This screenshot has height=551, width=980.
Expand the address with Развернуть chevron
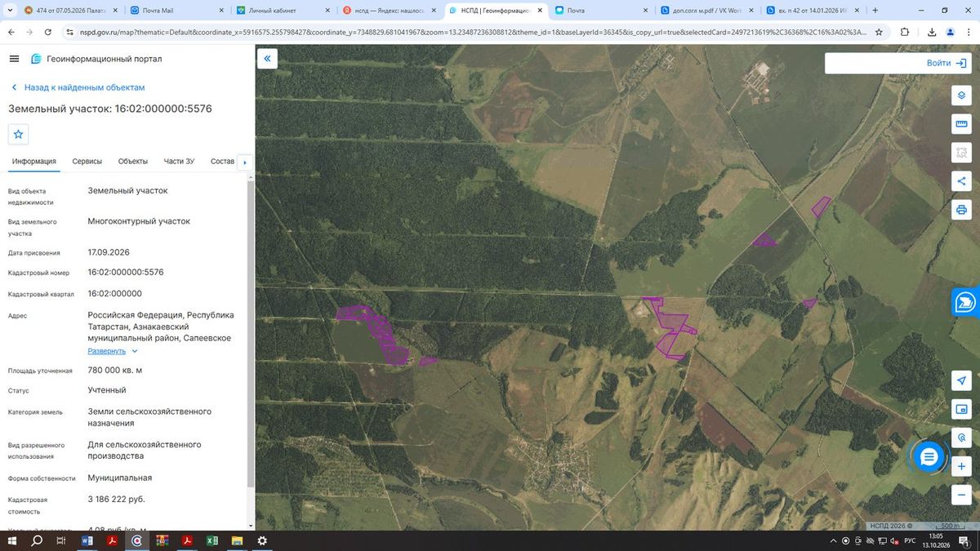pyautogui.click(x=113, y=351)
